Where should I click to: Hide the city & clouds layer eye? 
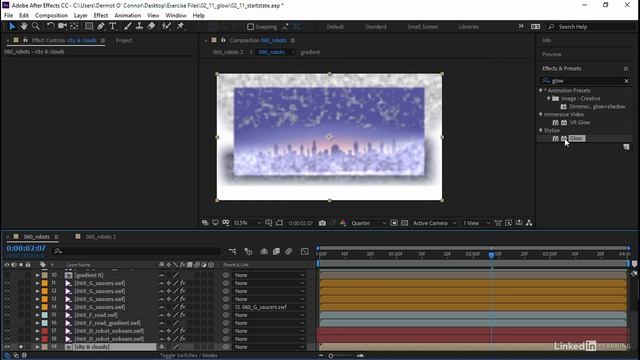pos(7,347)
